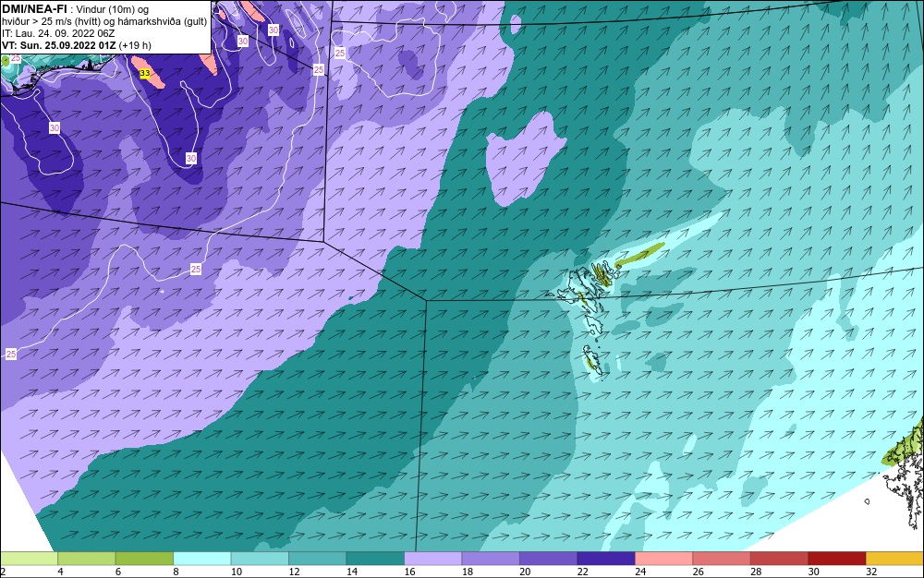This screenshot has height=578, width=924.
Task: Click the isolated lavender patch inside the teal band
Action: (x=523, y=159)
